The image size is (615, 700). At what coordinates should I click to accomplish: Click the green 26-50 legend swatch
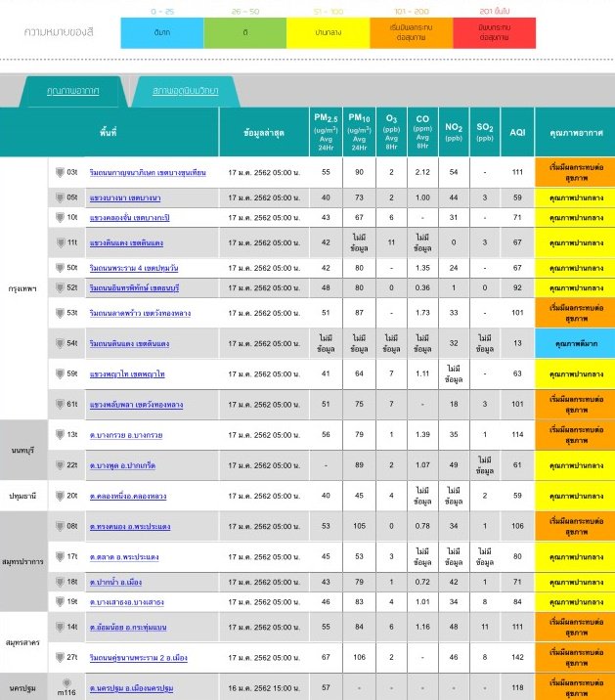[245, 32]
